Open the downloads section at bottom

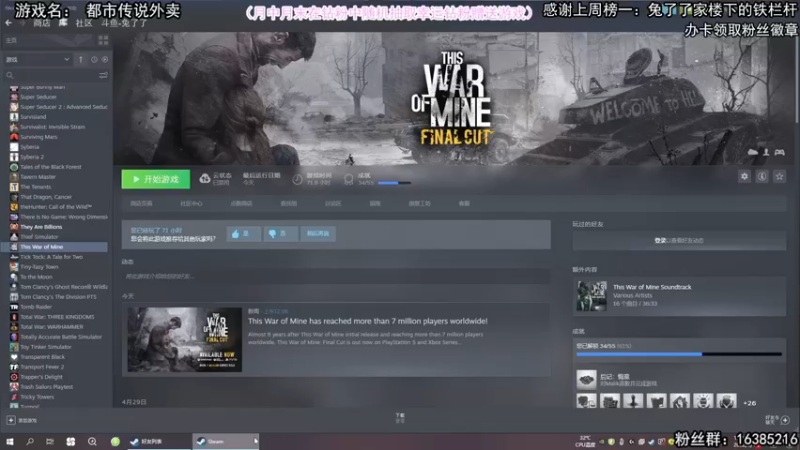400,418
